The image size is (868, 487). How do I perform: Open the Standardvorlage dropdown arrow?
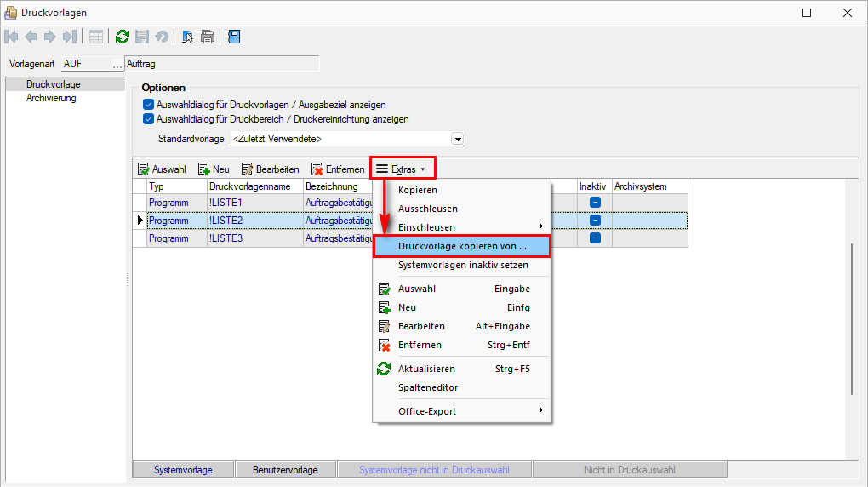pyautogui.click(x=457, y=139)
